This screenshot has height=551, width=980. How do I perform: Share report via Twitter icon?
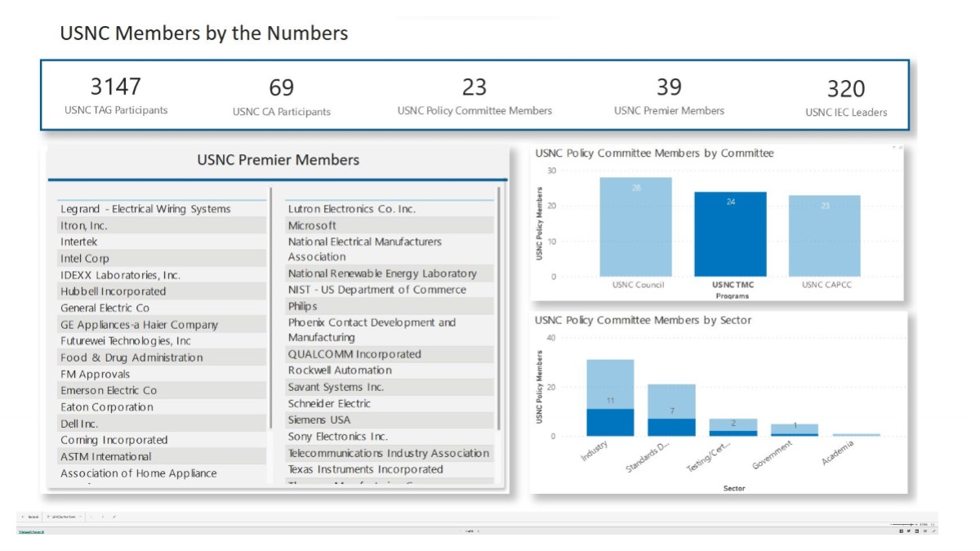(x=909, y=531)
